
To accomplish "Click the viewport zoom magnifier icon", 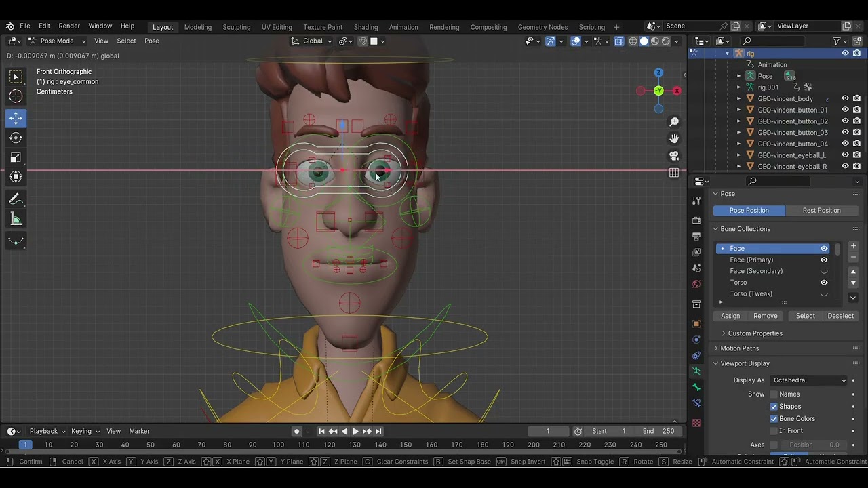I will coord(674,122).
